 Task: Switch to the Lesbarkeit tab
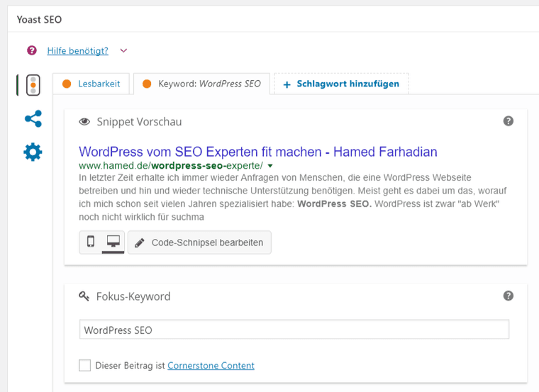(91, 84)
